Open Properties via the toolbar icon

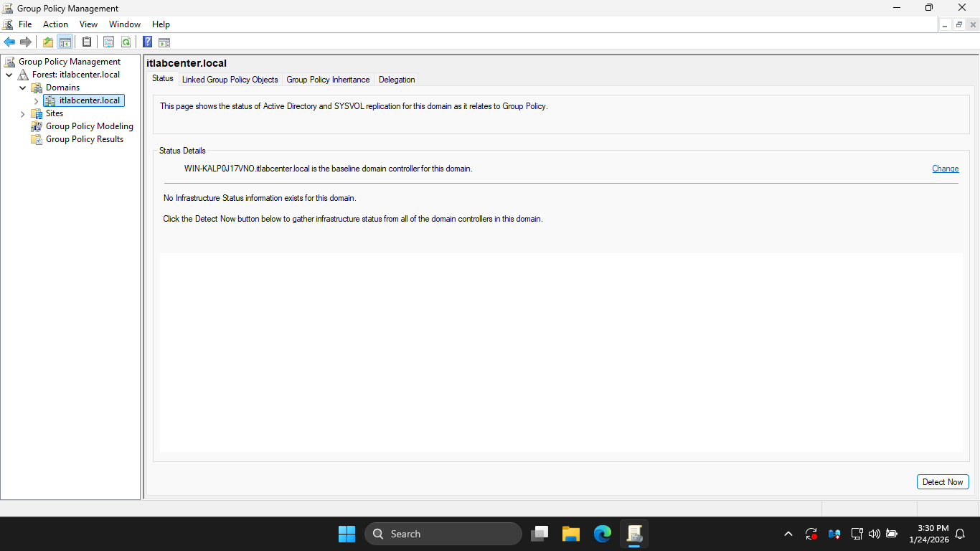pos(108,42)
